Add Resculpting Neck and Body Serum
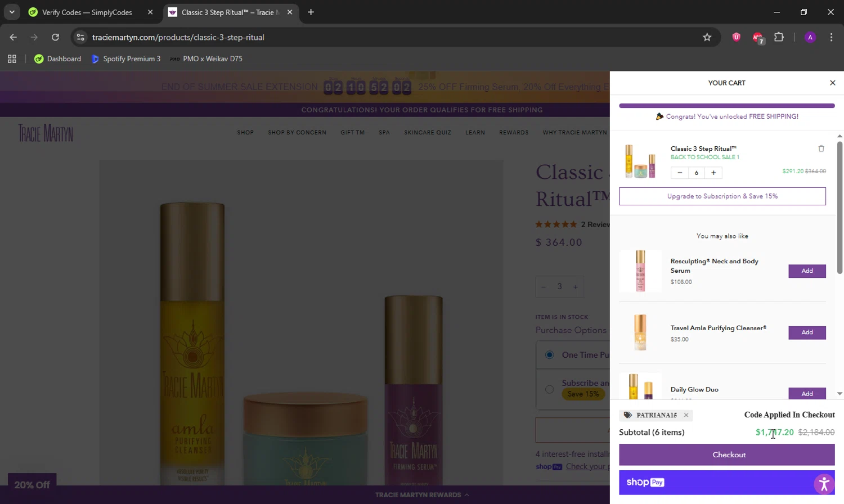The image size is (844, 504). coord(807,271)
